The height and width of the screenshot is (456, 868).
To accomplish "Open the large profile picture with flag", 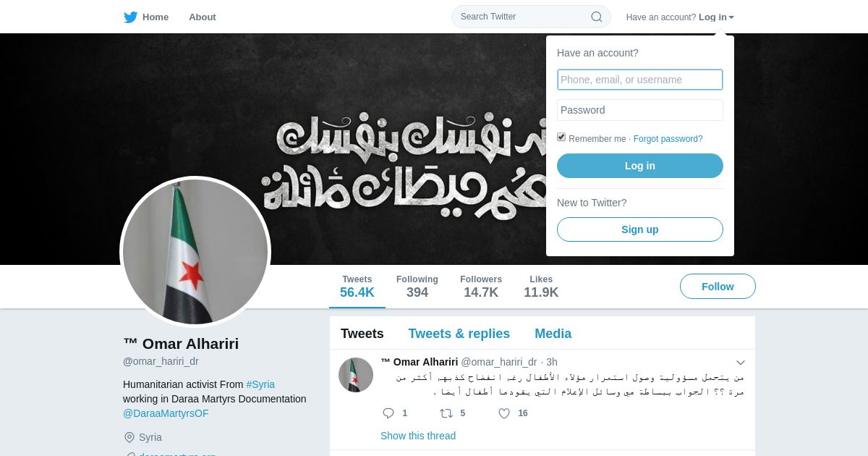I will (x=195, y=252).
